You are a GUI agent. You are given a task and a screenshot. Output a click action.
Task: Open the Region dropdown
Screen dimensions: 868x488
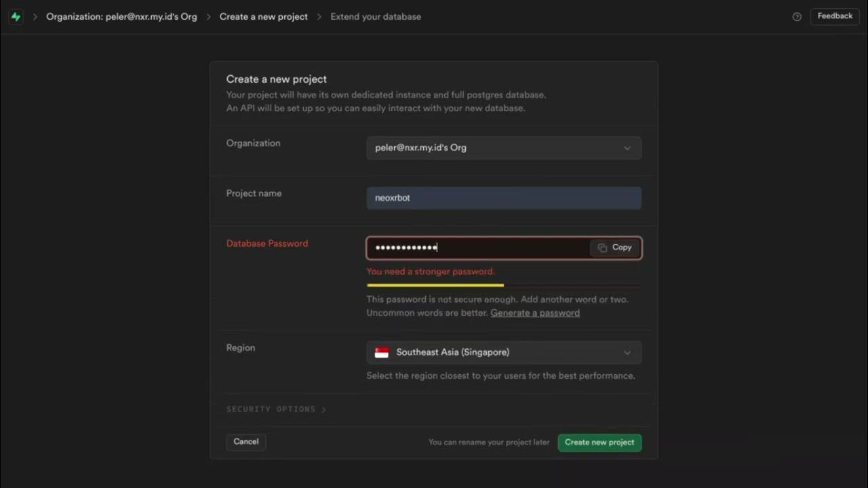(x=503, y=352)
